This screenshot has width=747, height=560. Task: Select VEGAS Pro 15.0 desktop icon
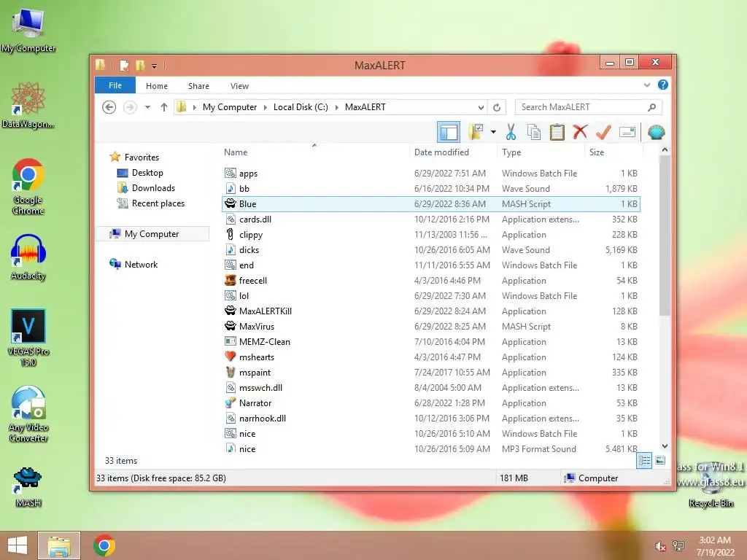click(28, 338)
